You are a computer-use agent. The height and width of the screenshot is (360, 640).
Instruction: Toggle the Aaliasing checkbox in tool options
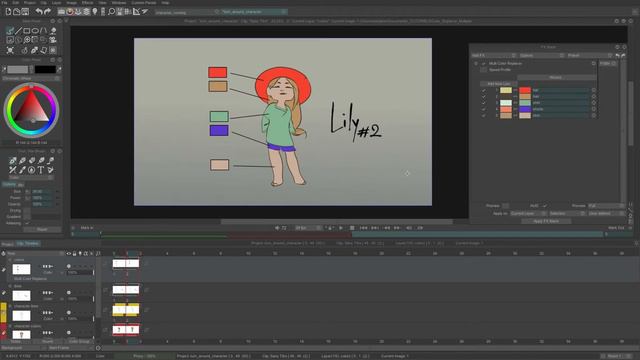click(27, 223)
